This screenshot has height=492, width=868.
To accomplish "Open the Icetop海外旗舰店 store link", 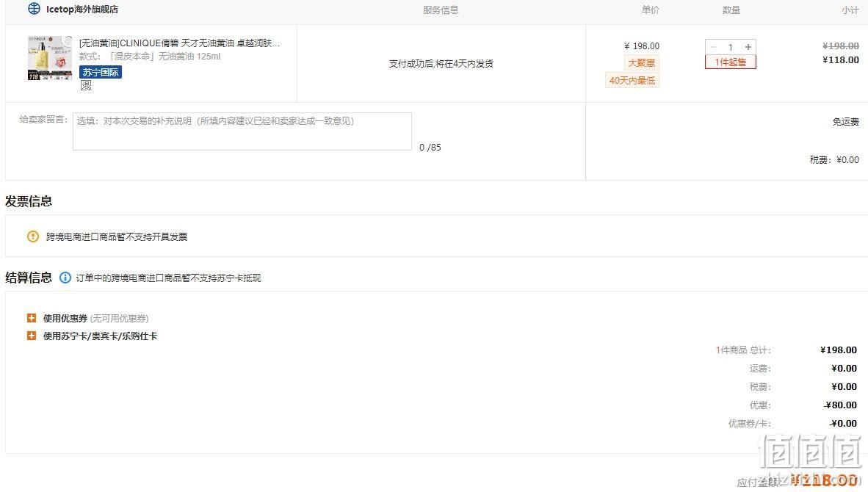I will coord(82,10).
